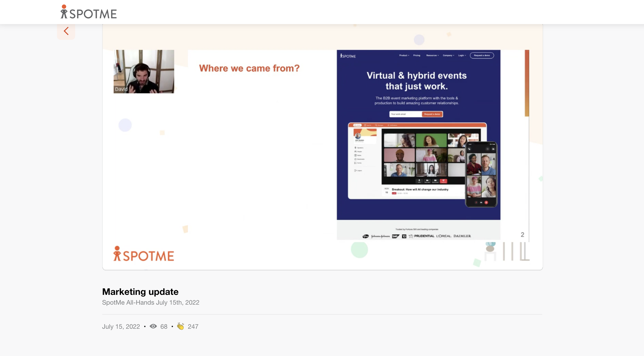Click the 247 applause count
The width and height of the screenshot is (644, 356).
[193, 326]
